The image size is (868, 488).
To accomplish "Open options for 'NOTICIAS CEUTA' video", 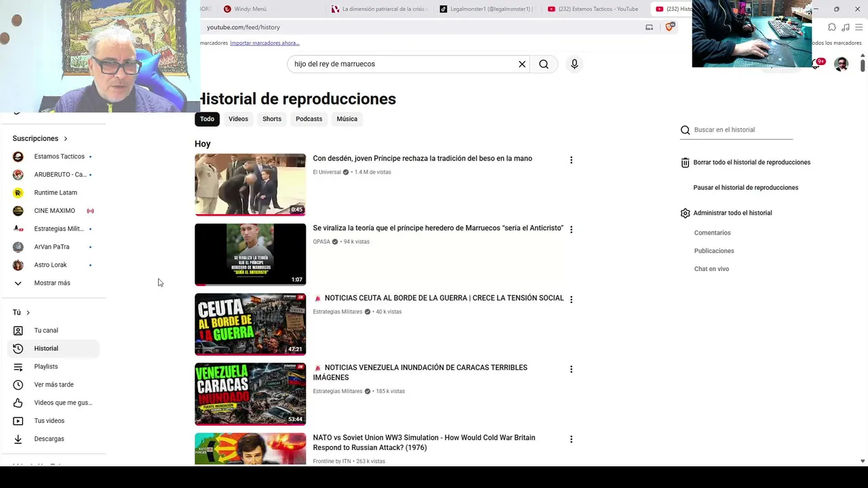I will click(571, 300).
